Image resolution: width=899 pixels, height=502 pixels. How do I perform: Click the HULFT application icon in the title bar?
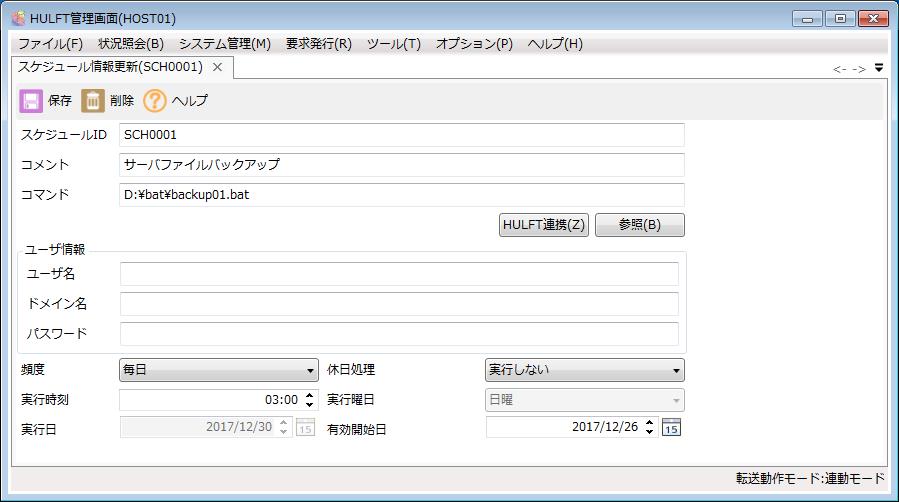(x=18, y=18)
